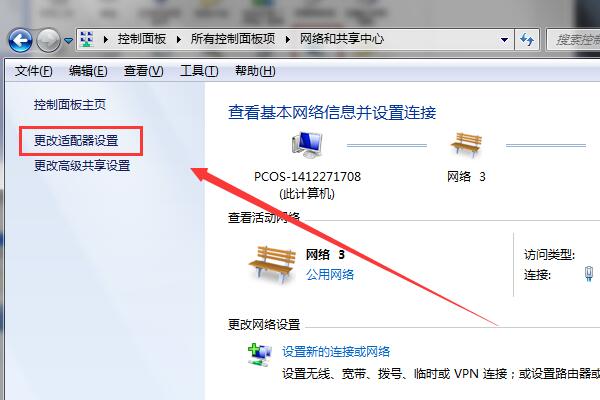600x400 pixels.
Task: Open the 工具(T) menu
Action: [x=199, y=71]
